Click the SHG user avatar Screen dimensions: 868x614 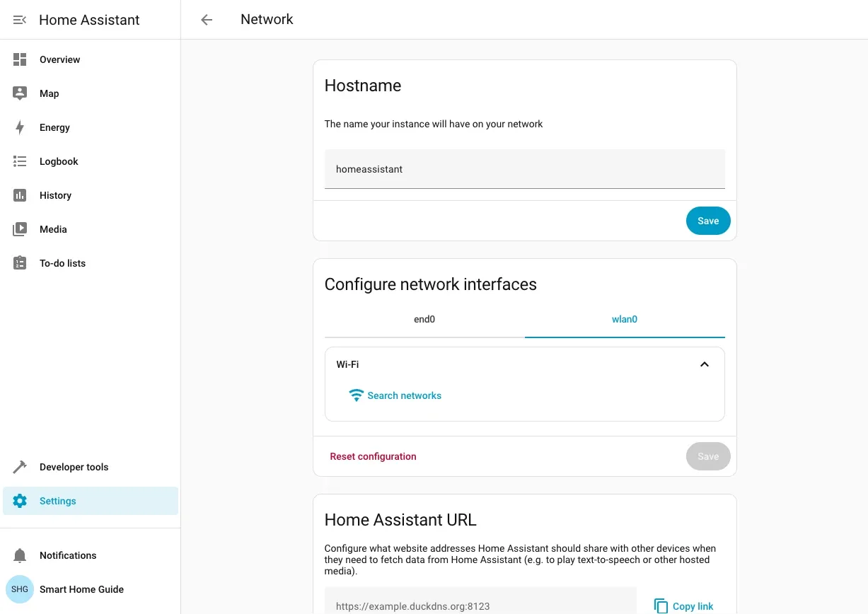[x=20, y=589]
